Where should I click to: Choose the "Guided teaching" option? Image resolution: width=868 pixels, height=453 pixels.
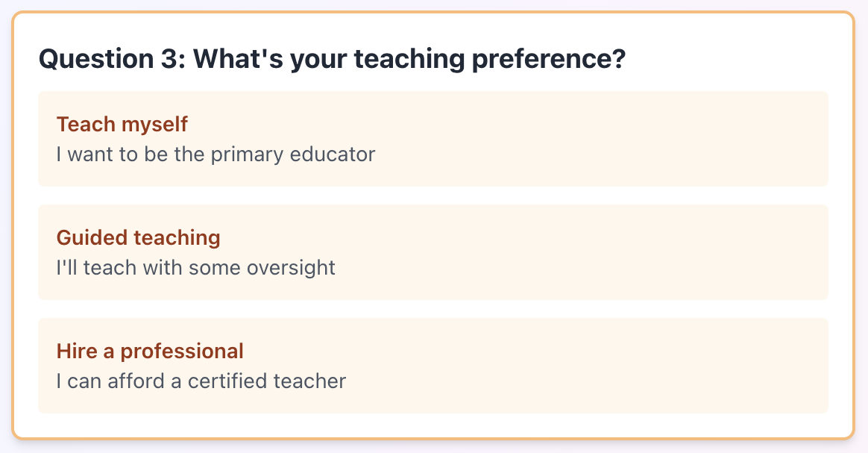(x=433, y=252)
